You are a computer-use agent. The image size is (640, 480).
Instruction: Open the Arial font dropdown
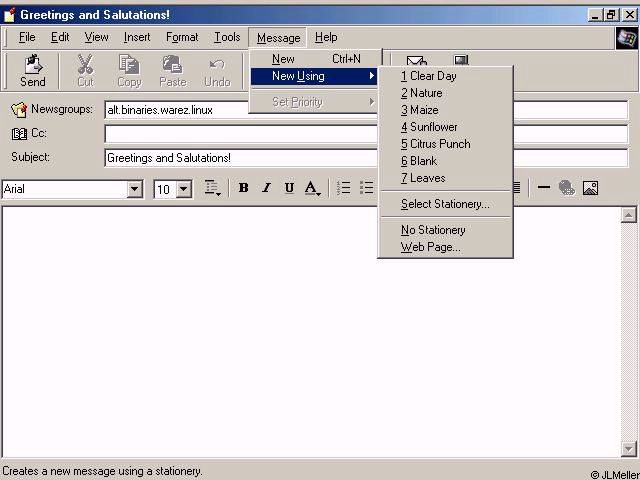134,189
